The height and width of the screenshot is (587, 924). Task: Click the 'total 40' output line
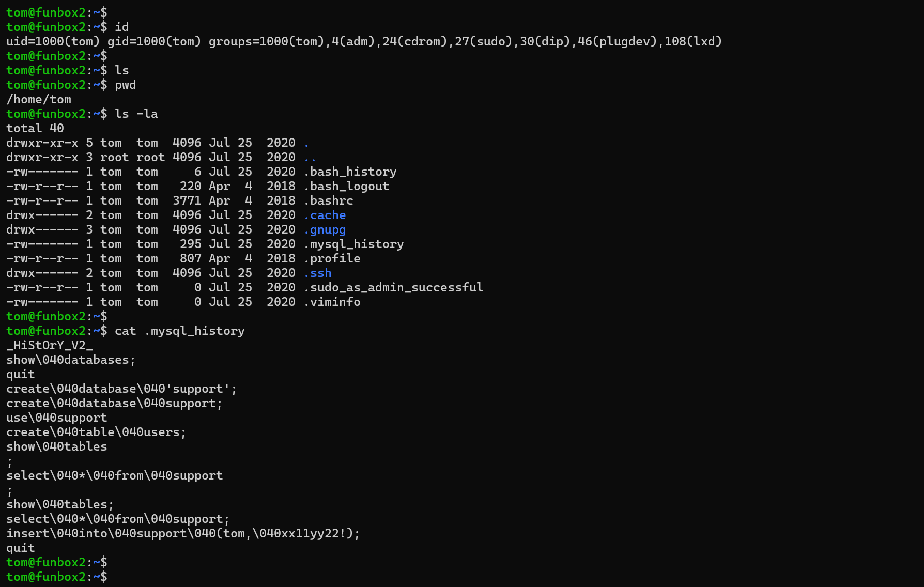35,128
